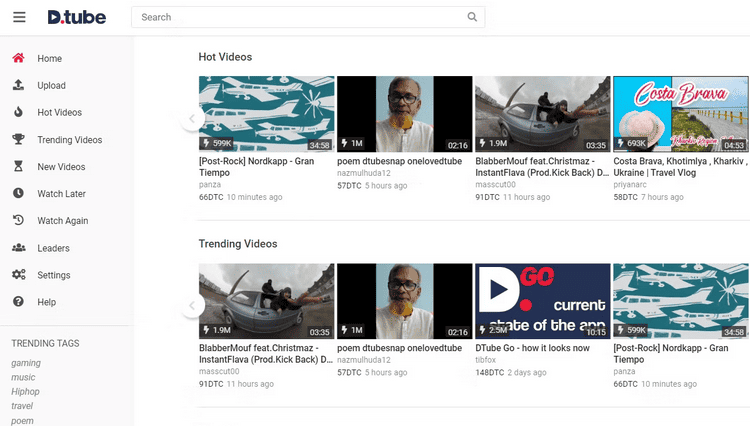The width and height of the screenshot is (750, 426).
Task: Click the Trending Videos trophy icon
Action: [x=18, y=139]
